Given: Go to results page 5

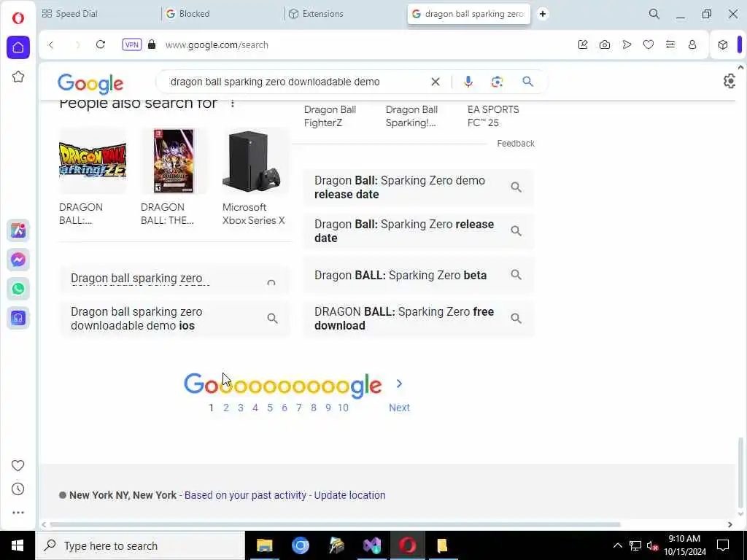Looking at the screenshot, I should pyautogui.click(x=270, y=408).
